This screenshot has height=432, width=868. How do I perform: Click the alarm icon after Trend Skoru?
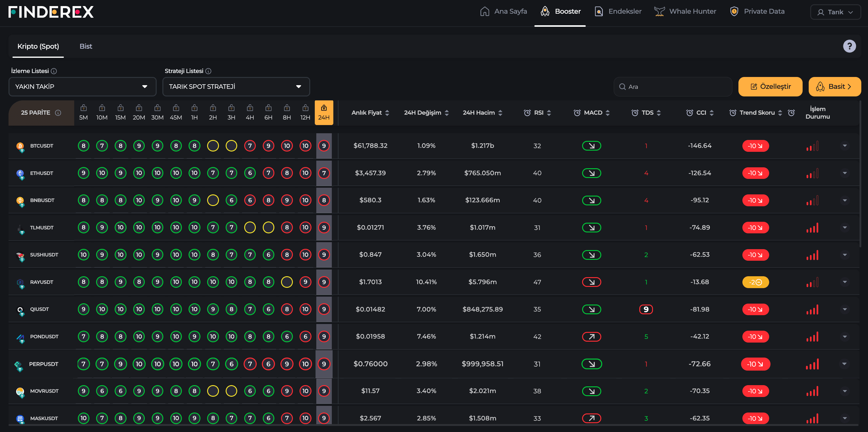(792, 113)
